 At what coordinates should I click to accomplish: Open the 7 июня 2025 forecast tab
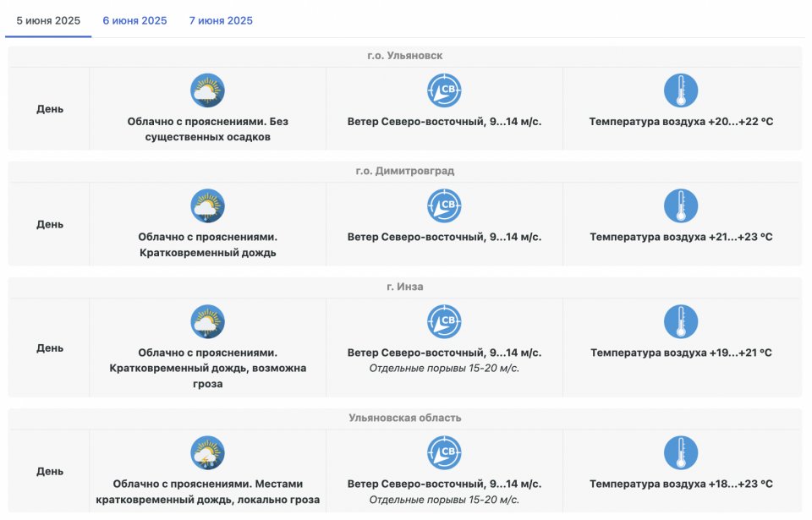pyautogui.click(x=221, y=20)
